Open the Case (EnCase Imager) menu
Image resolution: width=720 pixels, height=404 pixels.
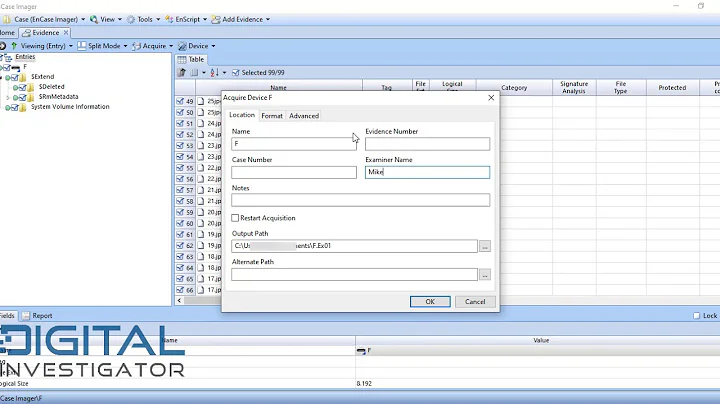tap(44, 19)
